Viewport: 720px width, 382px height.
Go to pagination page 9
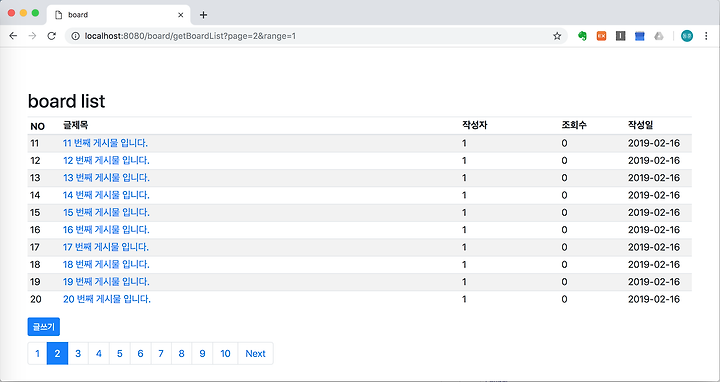point(202,354)
